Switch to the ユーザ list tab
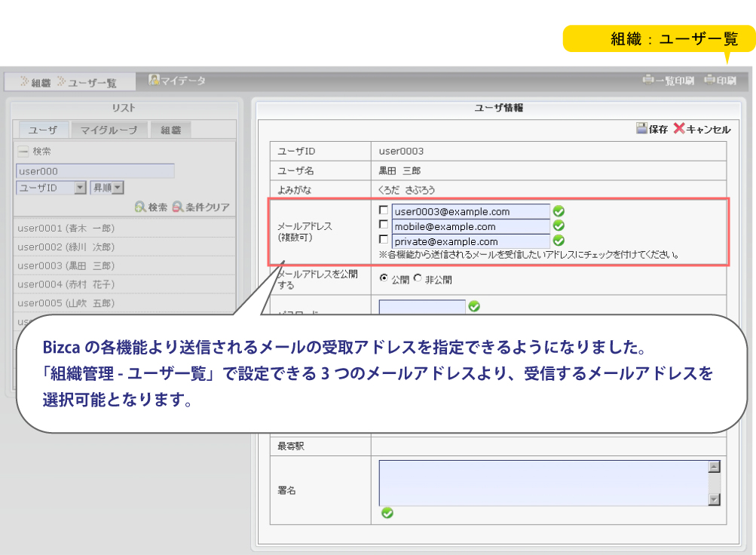 [44, 130]
